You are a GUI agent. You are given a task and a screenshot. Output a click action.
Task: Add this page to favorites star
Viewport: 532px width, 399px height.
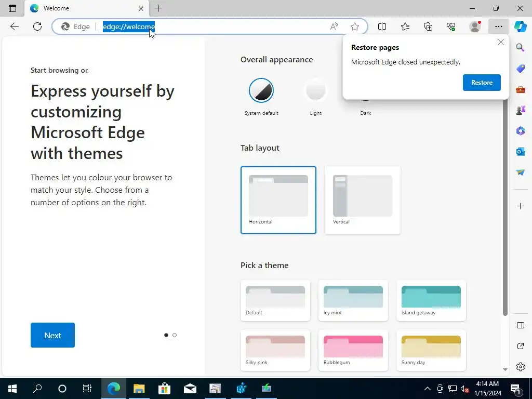355,26
